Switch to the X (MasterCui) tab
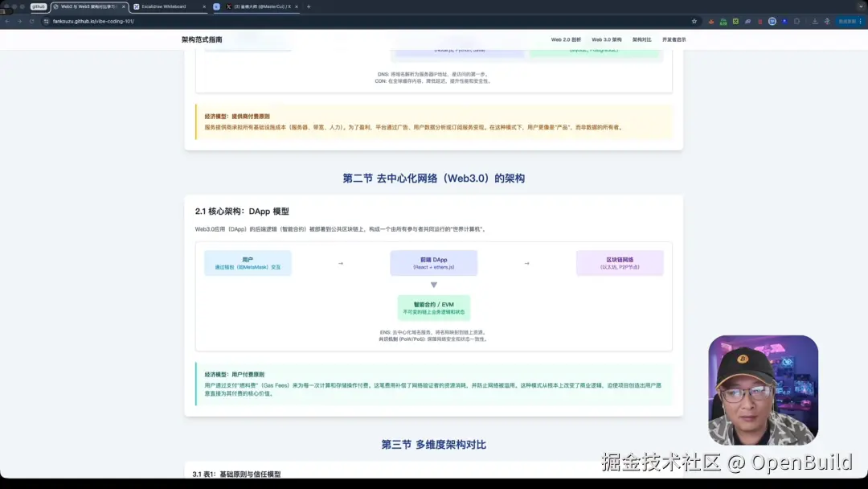The image size is (868, 489). (261, 6)
